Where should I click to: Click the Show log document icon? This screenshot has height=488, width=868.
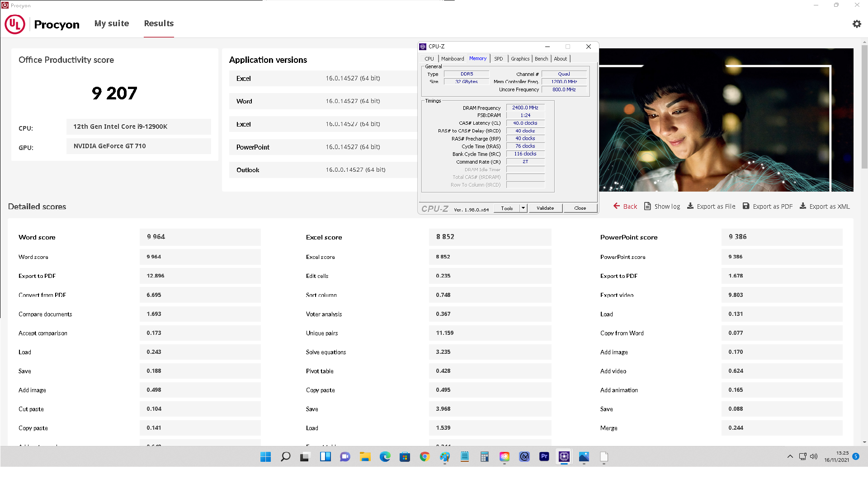tap(647, 206)
